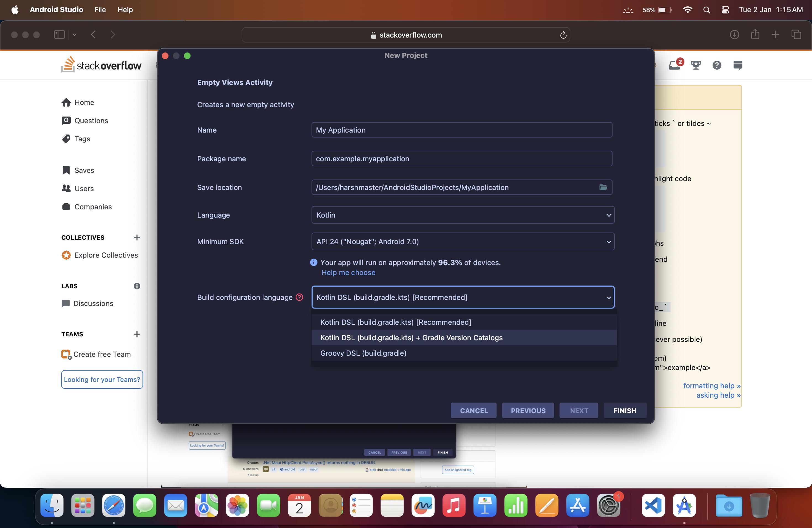Collapse Build configuration language combo box
Viewport: 812px width, 528px height.
tap(463, 297)
